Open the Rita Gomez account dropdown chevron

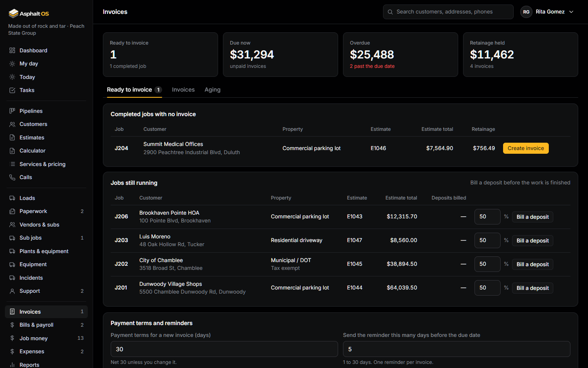pos(571,12)
